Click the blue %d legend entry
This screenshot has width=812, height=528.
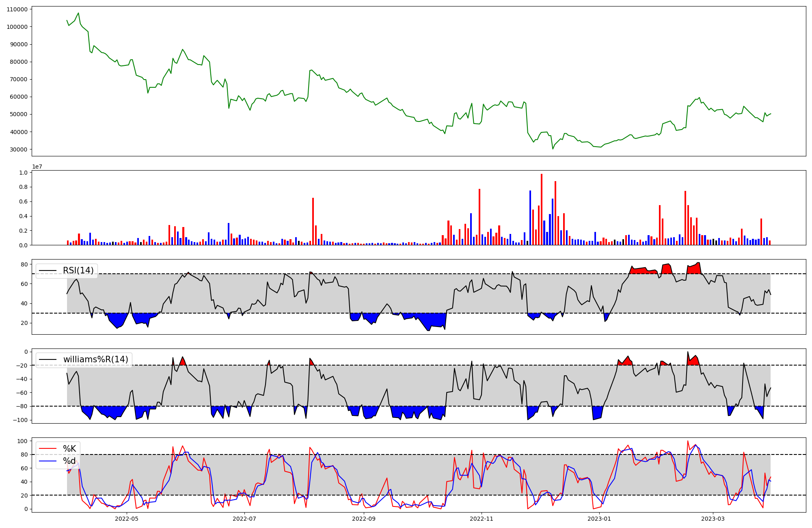coord(69,461)
